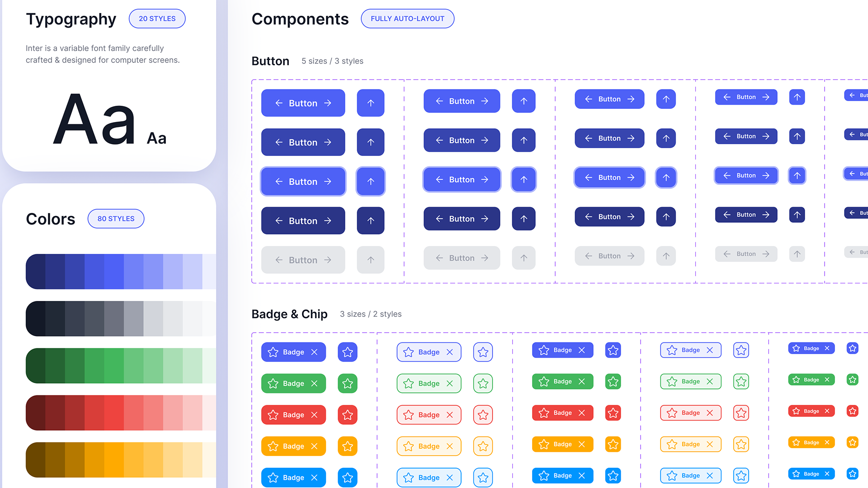
Task: Click the right arrow on the largest disabled Button
Action: click(328, 260)
